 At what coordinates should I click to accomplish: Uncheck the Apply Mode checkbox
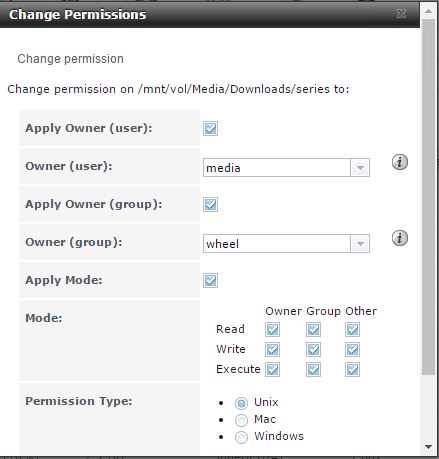coord(210,280)
